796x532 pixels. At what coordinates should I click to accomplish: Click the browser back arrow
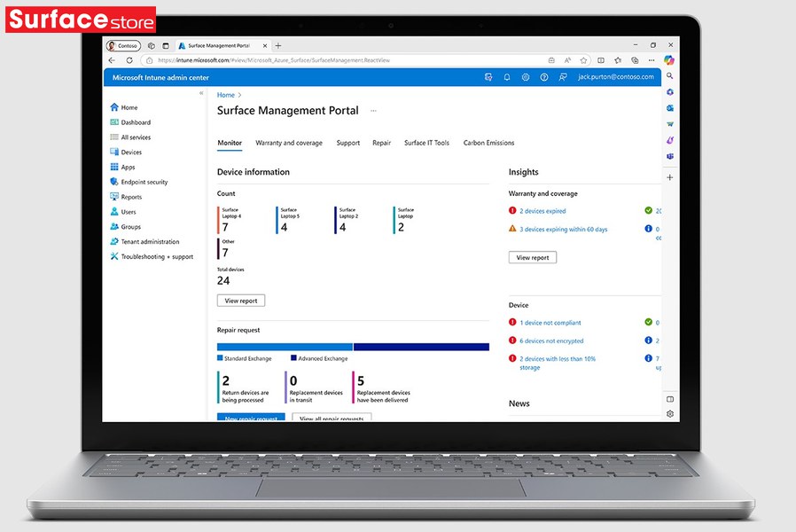pyautogui.click(x=113, y=60)
